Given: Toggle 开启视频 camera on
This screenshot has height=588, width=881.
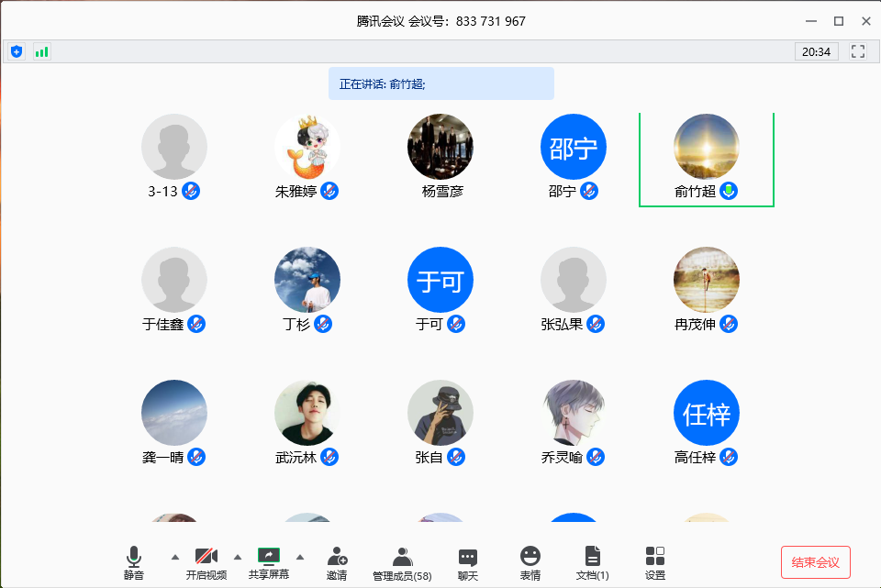Looking at the screenshot, I should point(206,561).
